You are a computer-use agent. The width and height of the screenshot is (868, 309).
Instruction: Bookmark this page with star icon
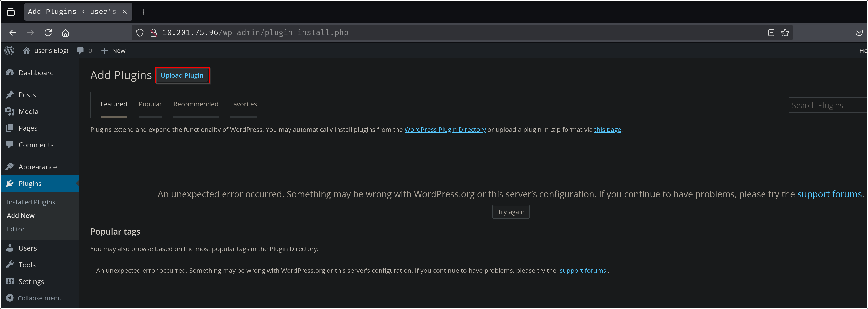coord(785,33)
